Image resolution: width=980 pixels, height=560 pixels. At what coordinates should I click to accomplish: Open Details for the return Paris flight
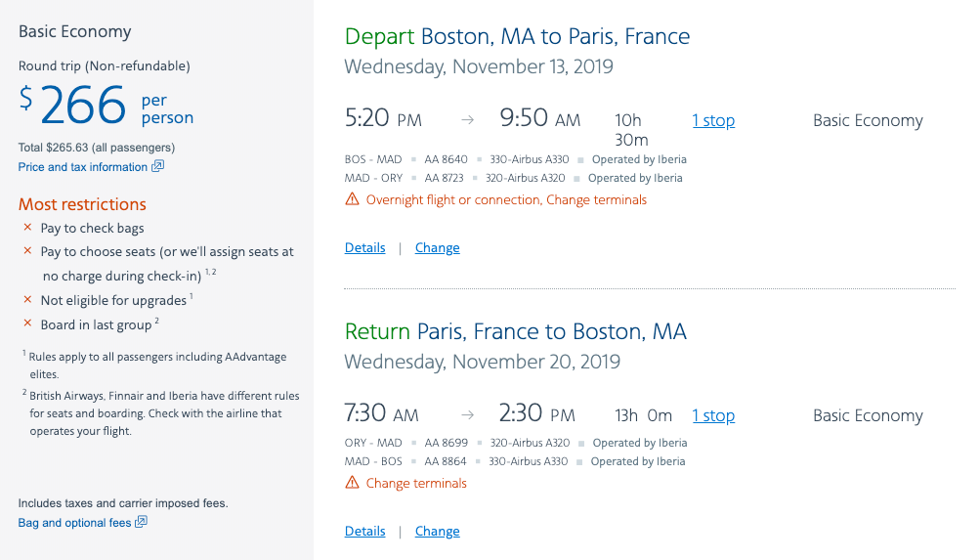365,531
